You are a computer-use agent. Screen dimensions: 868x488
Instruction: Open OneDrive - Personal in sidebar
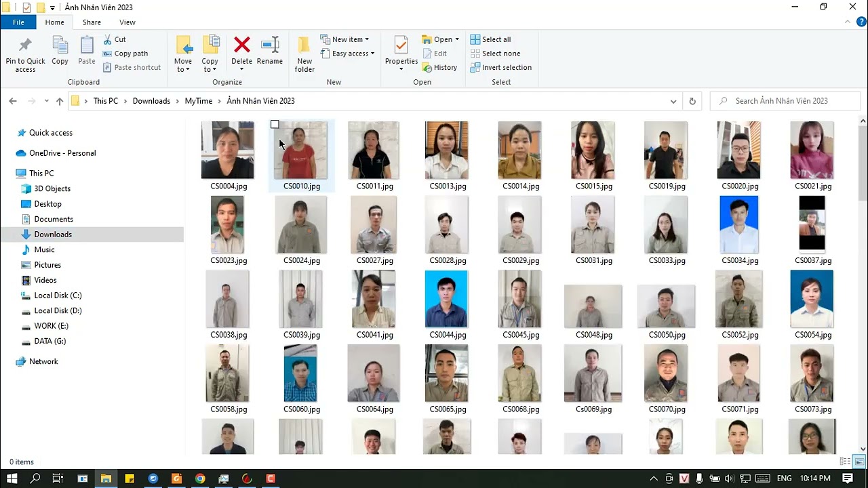coord(62,153)
